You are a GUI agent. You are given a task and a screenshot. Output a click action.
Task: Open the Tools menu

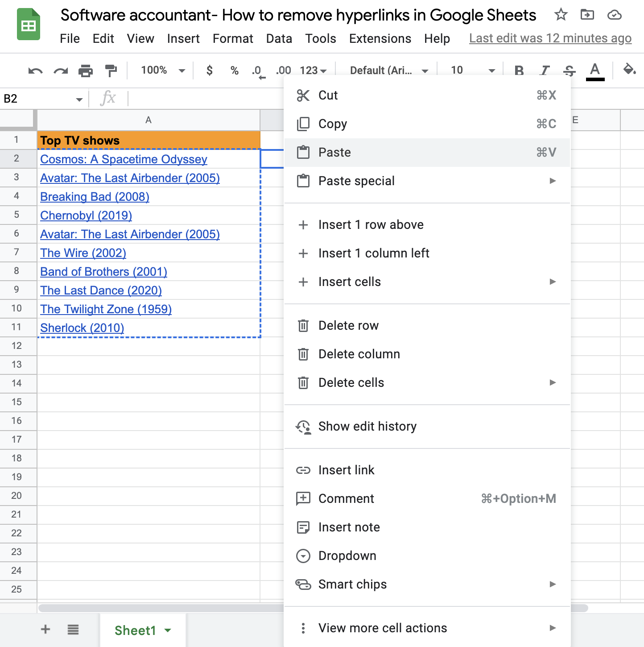tap(321, 39)
